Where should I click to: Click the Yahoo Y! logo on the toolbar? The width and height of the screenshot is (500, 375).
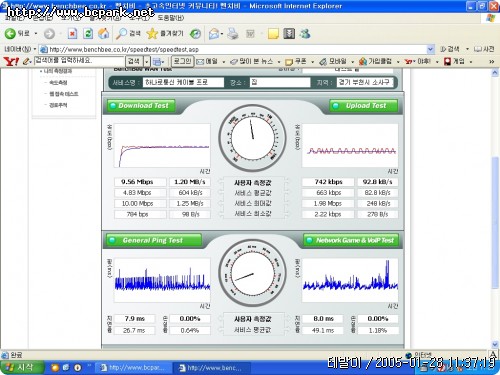[x=11, y=61]
